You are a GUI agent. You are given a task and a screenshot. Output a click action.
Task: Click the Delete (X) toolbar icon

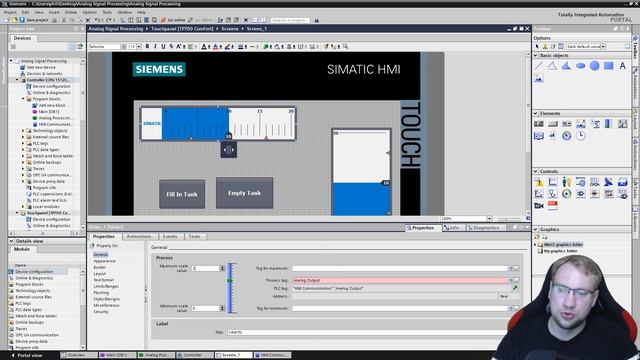[88, 20]
